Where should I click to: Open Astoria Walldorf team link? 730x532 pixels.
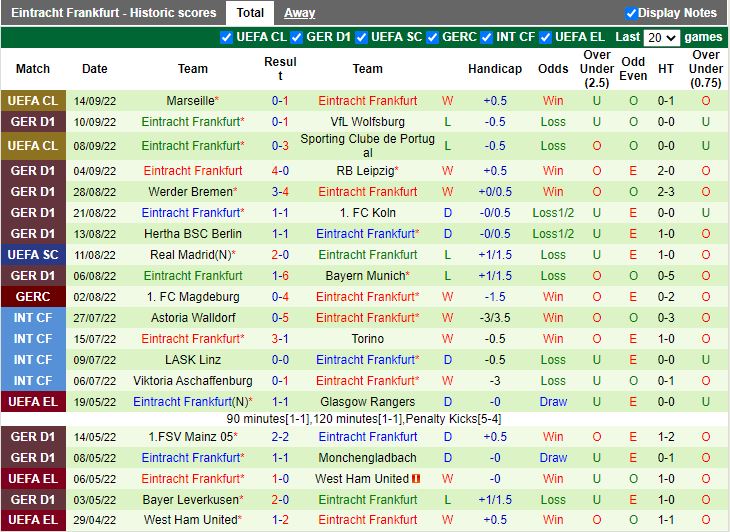[x=193, y=317]
